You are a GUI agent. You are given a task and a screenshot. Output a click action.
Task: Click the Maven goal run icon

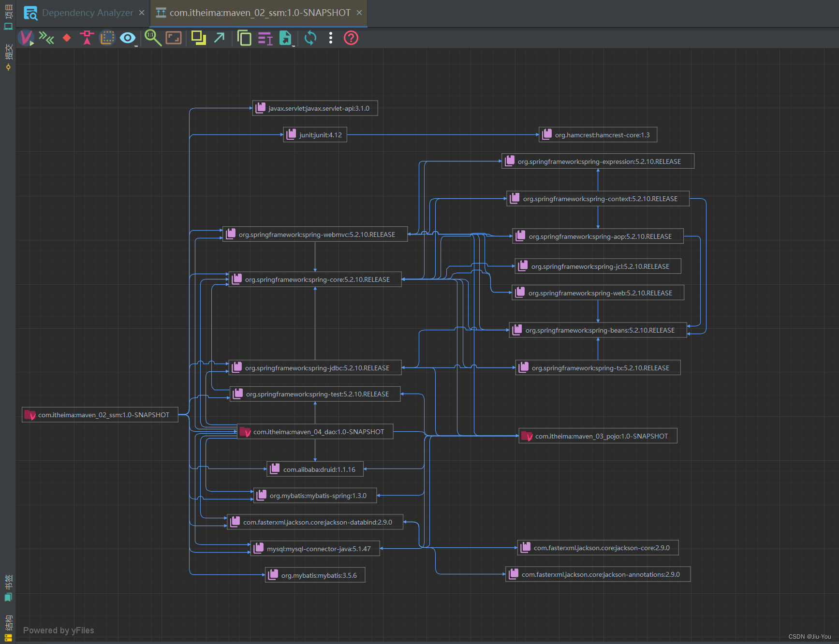pyautogui.click(x=26, y=38)
